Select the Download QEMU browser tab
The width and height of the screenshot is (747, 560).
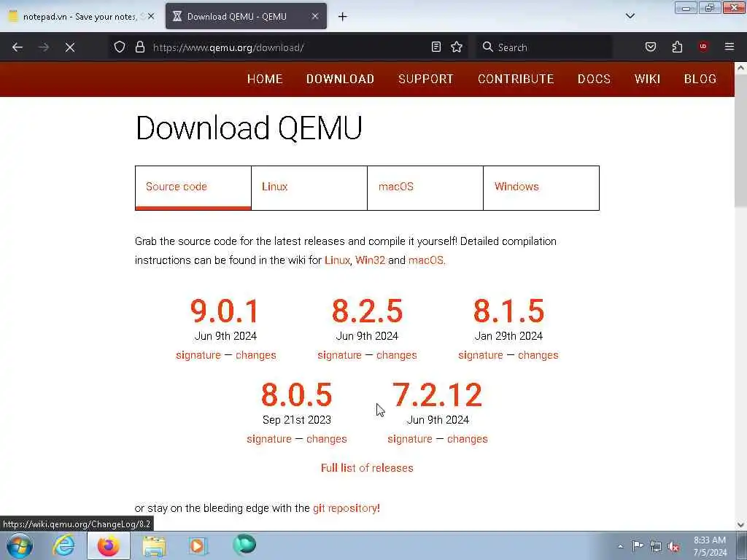(247, 17)
